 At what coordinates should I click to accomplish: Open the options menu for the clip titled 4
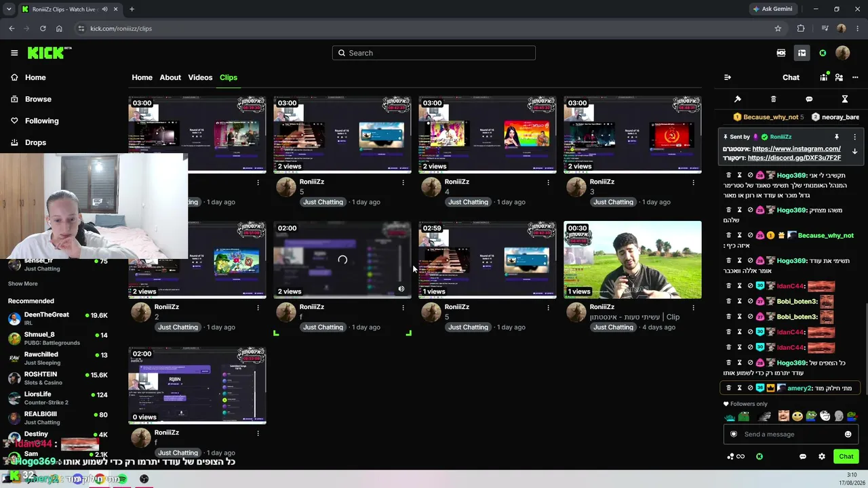548,182
